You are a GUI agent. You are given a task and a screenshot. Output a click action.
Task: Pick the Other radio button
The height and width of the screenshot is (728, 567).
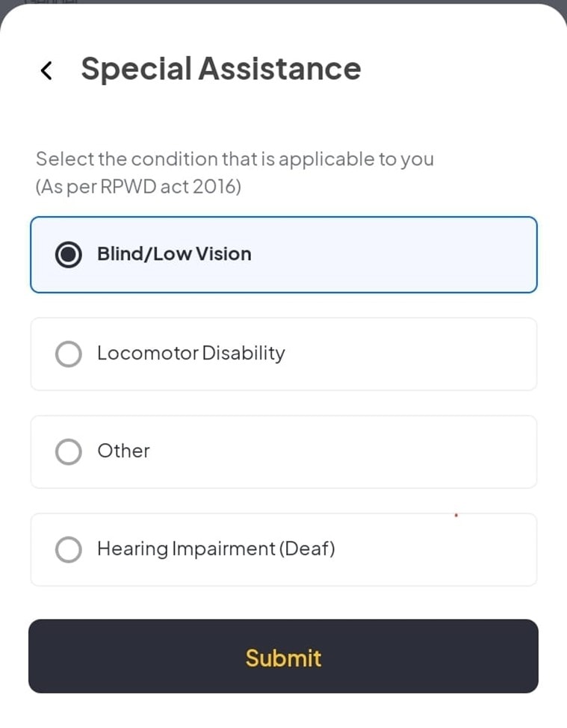[x=69, y=452]
